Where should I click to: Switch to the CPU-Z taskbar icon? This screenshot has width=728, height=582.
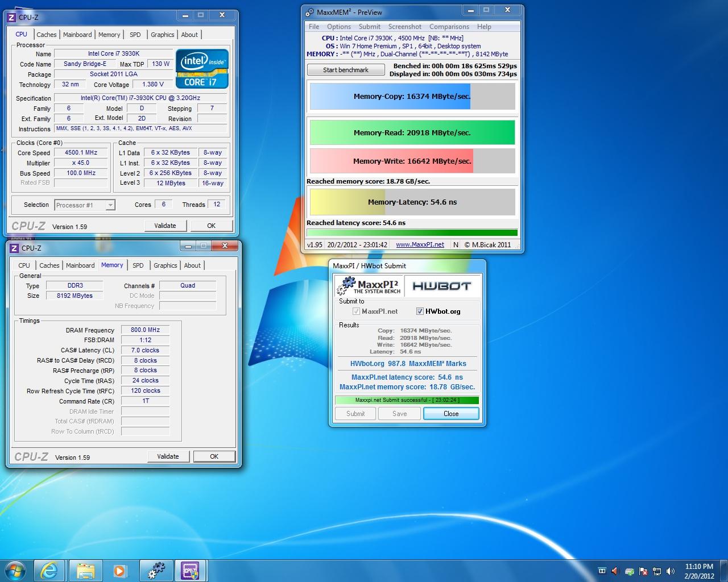click(190, 571)
